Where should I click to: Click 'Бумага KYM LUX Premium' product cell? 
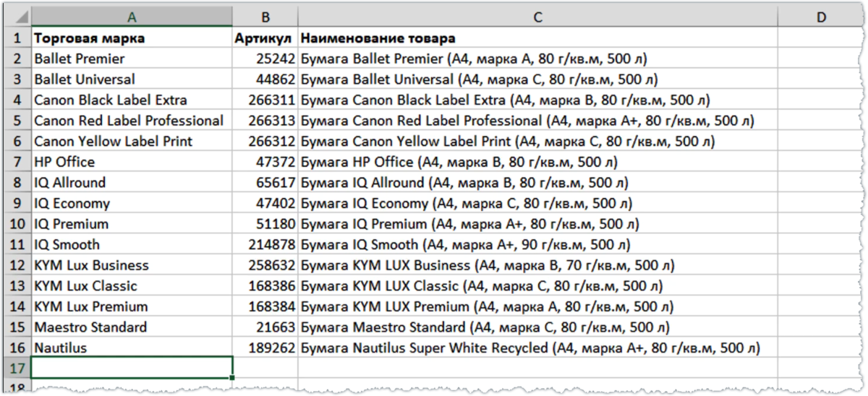tap(537, 306)
